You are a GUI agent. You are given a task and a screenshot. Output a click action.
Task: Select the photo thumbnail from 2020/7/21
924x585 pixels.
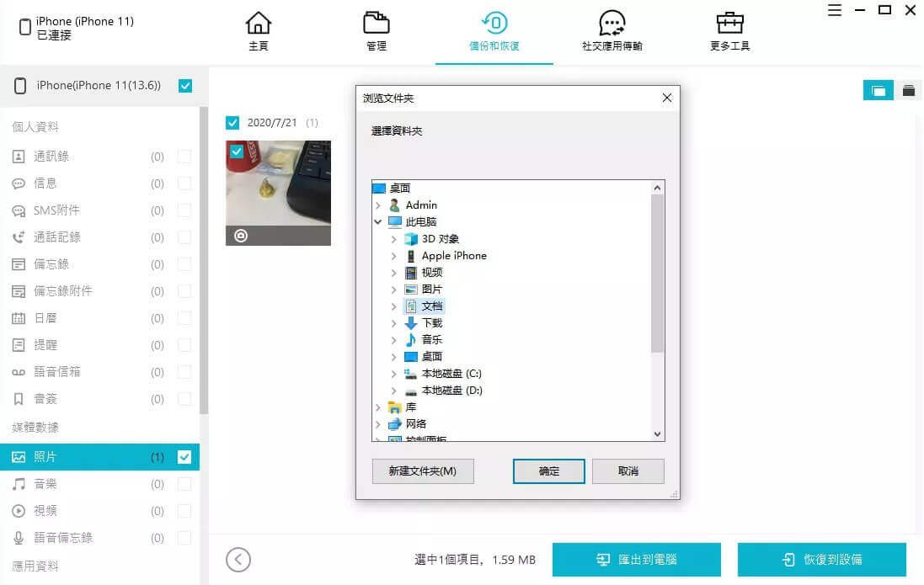(x=278, y=193)
